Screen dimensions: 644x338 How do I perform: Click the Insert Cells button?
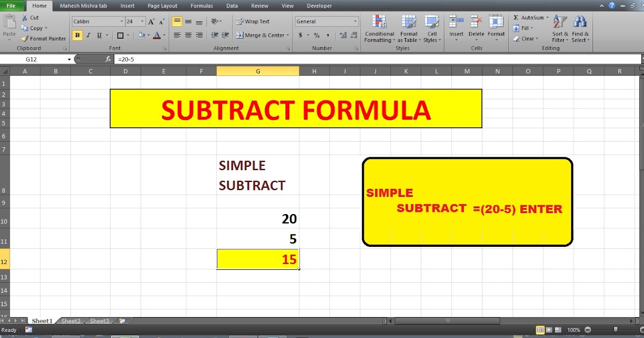pos(456,27)
